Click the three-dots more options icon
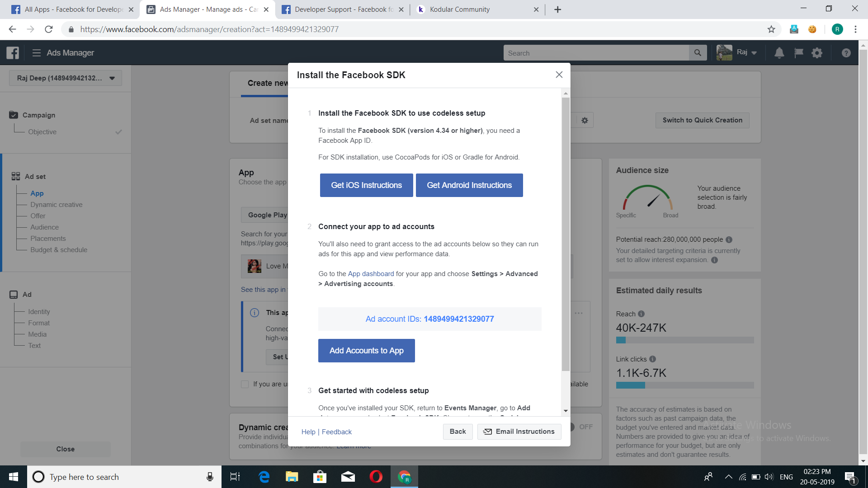This screenshot has width=868, height=488. pyautogui.click(x=579, y=313)
